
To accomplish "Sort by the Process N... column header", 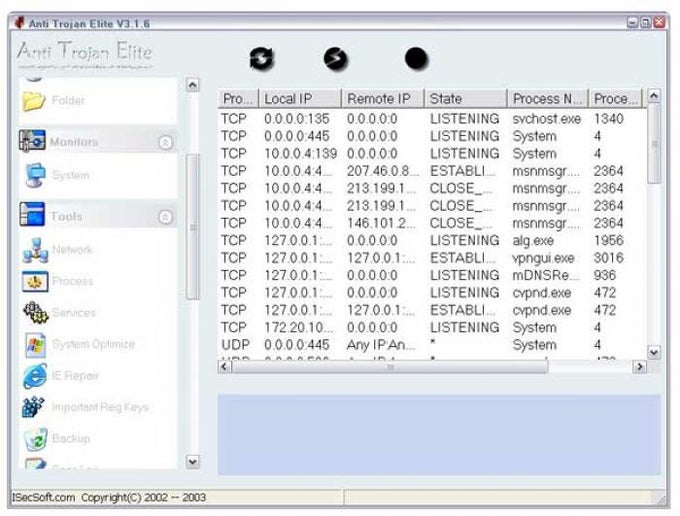I will [x=548, y=98].
